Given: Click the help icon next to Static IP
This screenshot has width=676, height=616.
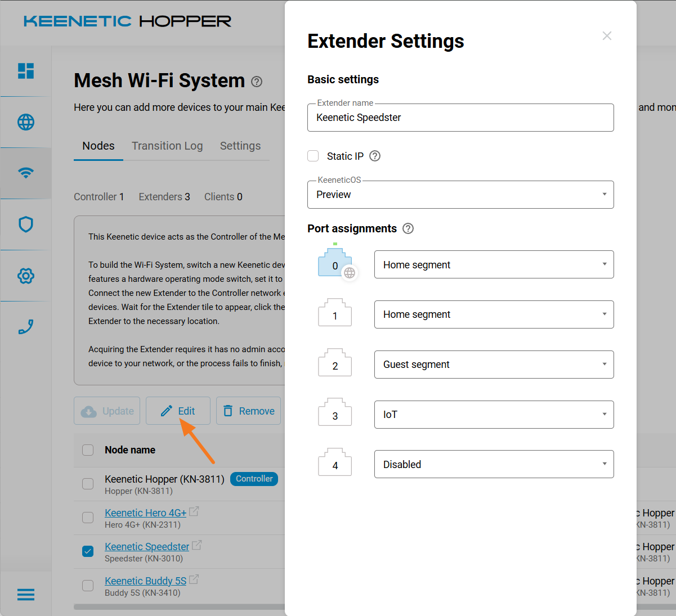Looking at the screenshot, I should pyautogui.click(x=375, y=156).
